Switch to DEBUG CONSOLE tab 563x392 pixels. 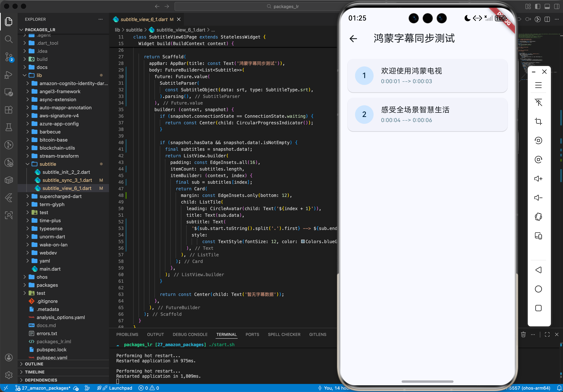(x=190, y=334)
